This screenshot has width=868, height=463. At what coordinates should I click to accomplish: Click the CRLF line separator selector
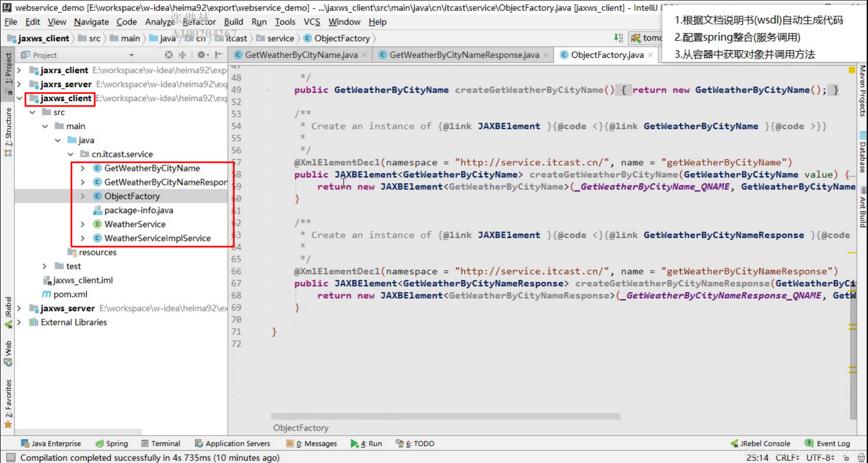coord(787,458)
